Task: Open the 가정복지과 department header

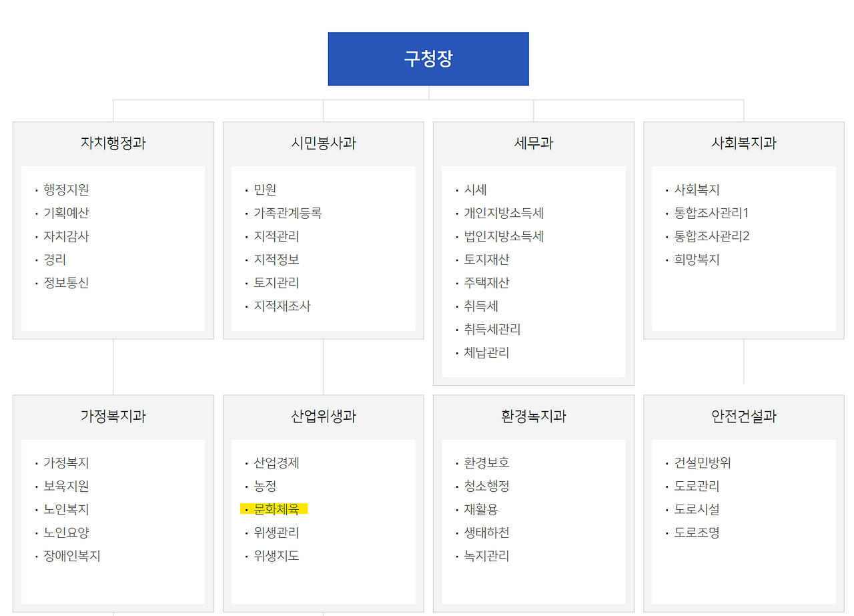Action: (112, 415)
